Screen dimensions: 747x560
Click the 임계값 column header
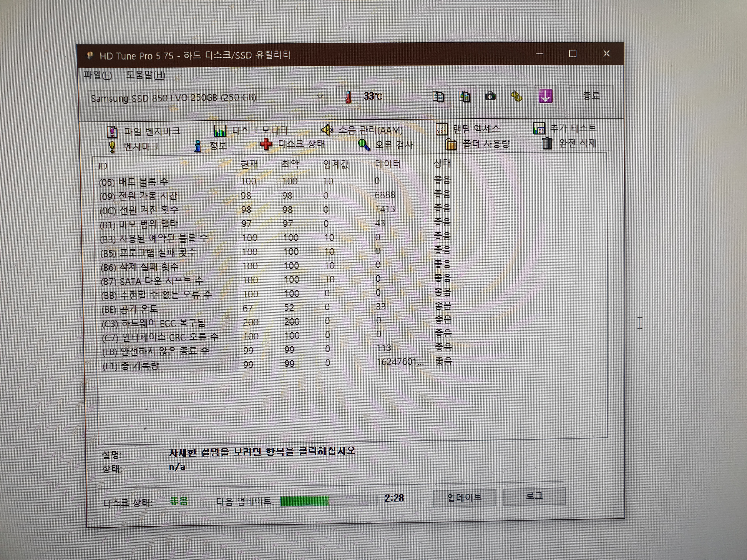click(x=336, y=164)
